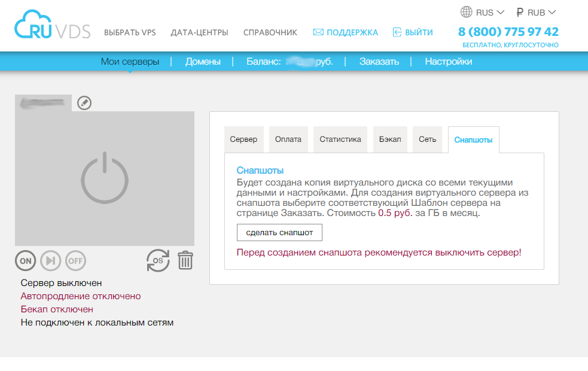Power on server with ON button
The width and height of the screenshot is (588, 371).
26,261
